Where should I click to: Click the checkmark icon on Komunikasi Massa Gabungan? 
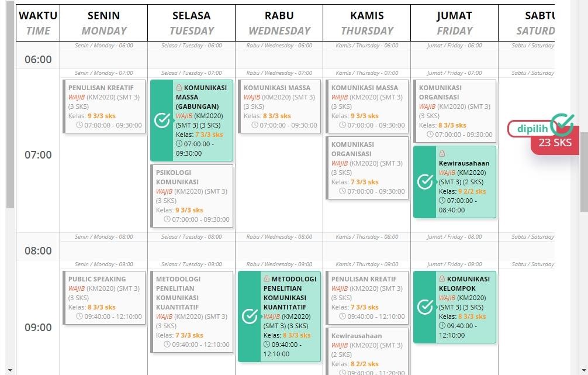[163, 120]
